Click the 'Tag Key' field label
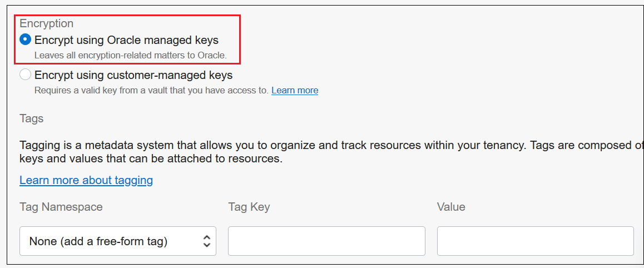The height and width of the screenshot is (268, 644). pyautogui.click(x=249, y=207)
